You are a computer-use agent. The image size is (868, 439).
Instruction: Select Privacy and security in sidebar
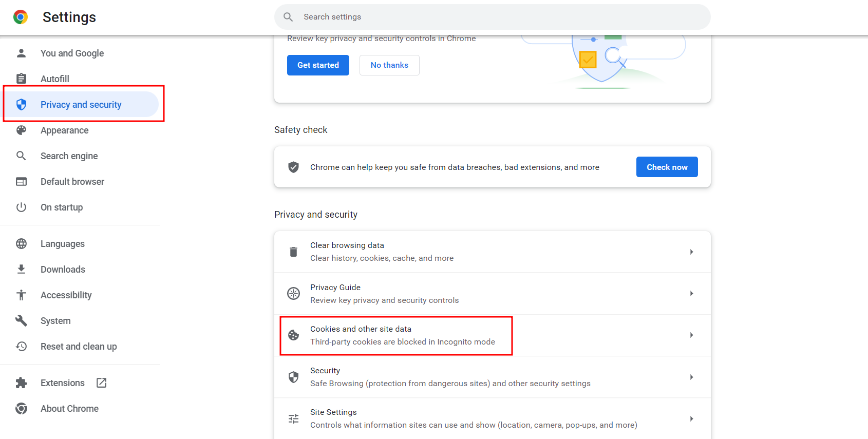82,104
